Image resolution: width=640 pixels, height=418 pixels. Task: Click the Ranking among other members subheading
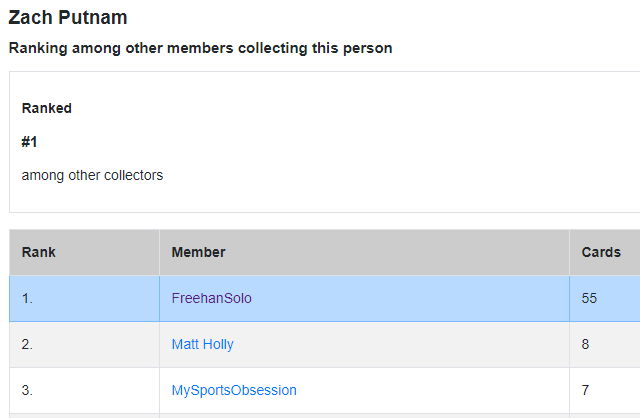[200, 48]
